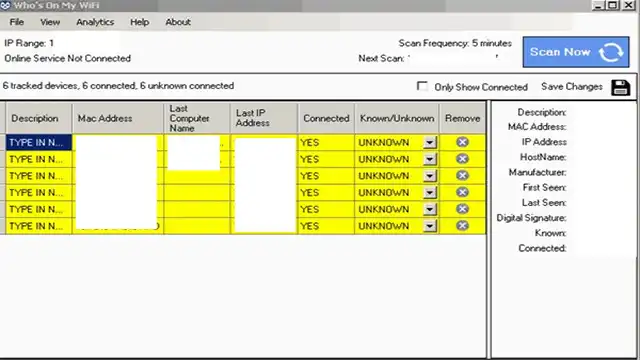Remove the sixth device in the list
The height and width of the screenshot is (360, 640).
tap(462, 226)
